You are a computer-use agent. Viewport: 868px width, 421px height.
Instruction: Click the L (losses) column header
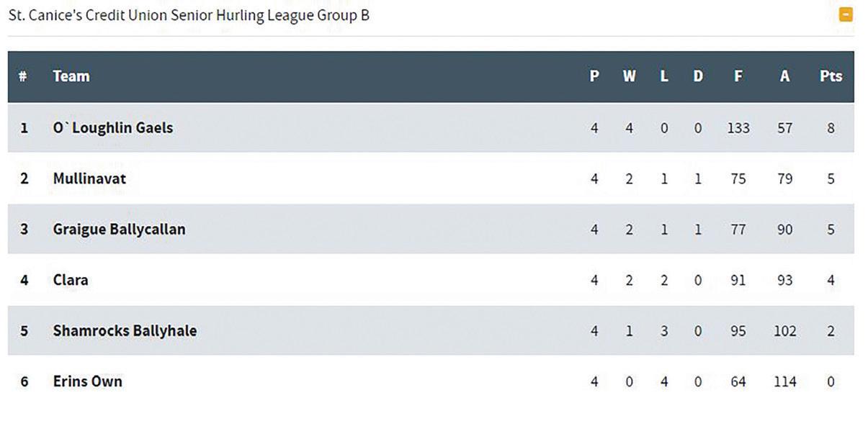coord(664,76)
